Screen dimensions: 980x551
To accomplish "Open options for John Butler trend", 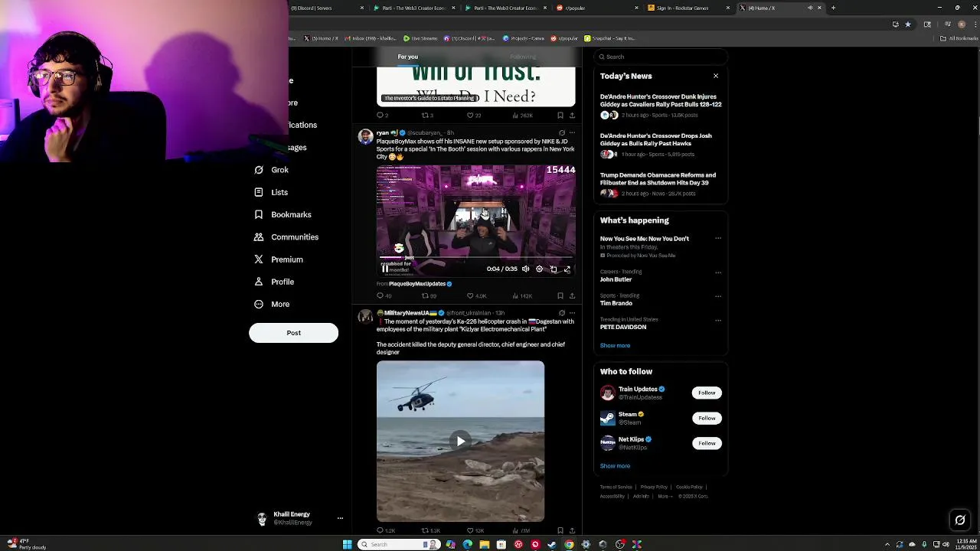I will [718, 272].
